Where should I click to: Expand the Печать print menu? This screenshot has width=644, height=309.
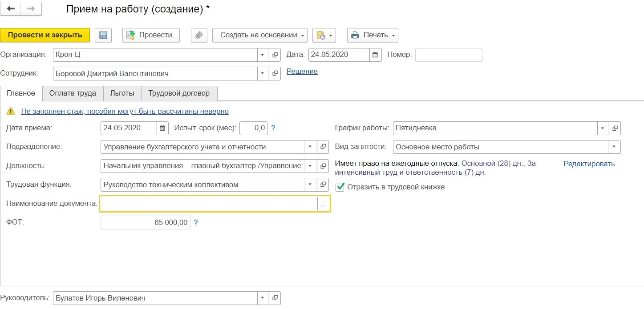tap(373, 35)
